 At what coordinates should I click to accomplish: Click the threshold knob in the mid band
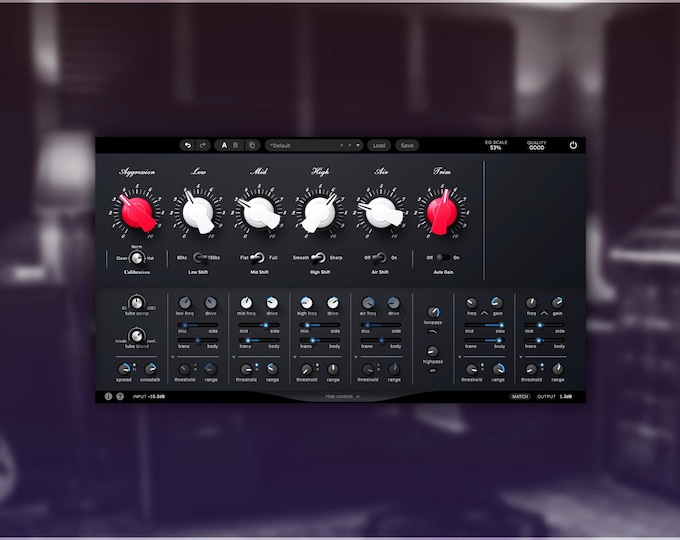246,369
